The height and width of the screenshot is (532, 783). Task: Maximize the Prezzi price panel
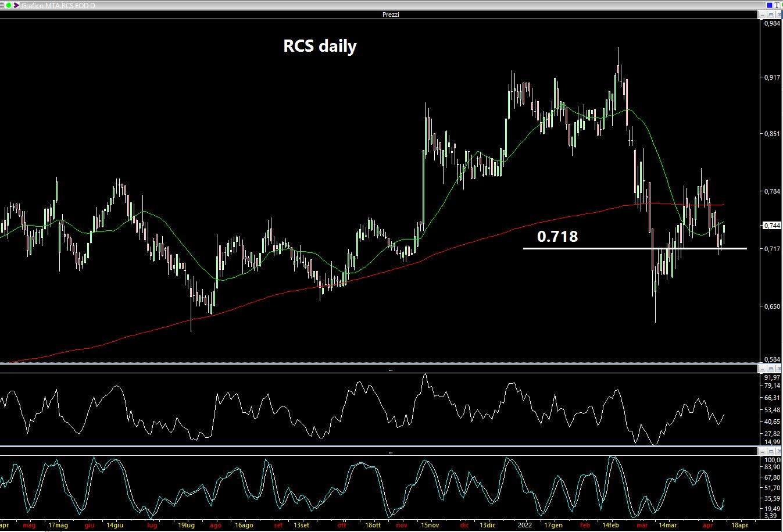pos(771,15)
